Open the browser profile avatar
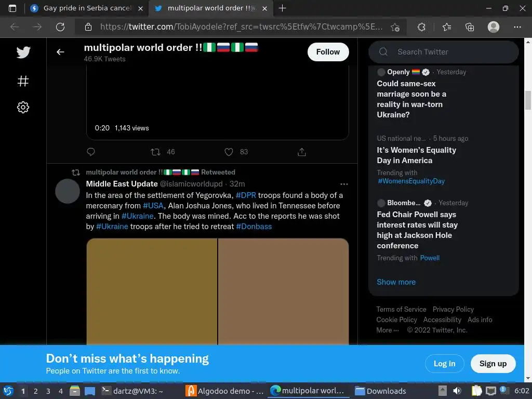532x399 pixels. coord(494,27)
